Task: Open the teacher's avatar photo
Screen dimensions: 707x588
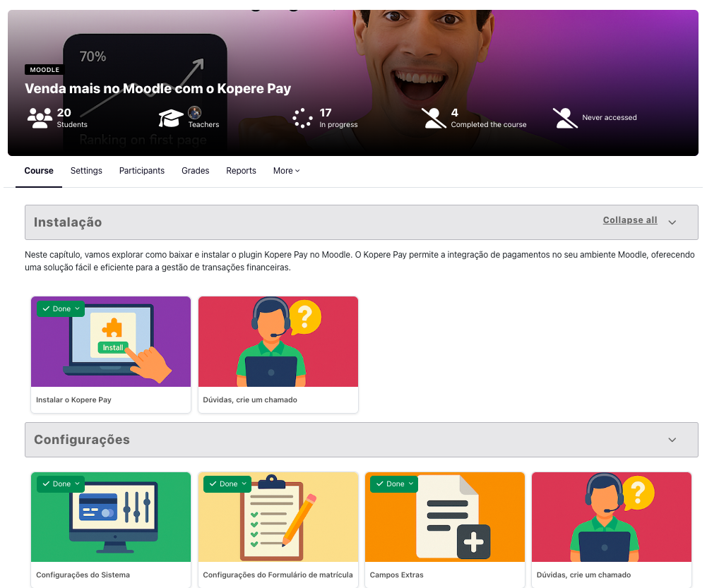Action: click(194, 112)
